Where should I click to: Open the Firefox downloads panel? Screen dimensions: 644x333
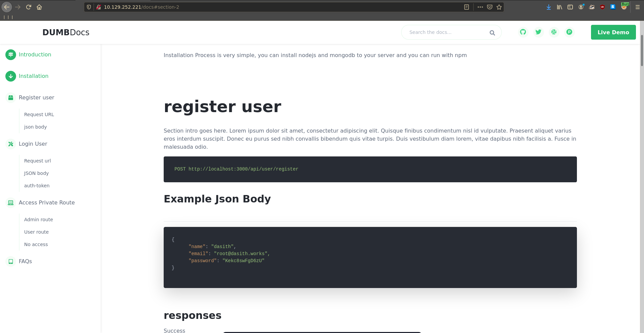pyautogui.click(x=549, y=7)
